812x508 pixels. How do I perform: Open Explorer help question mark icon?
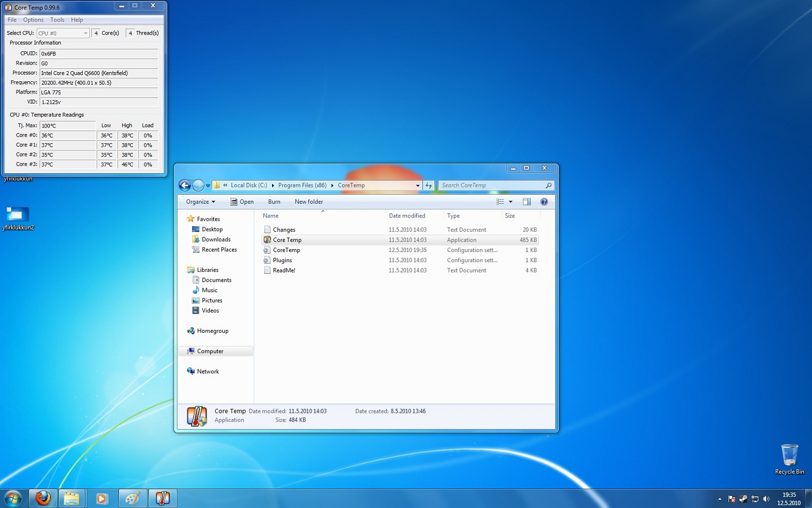(544, 202)
